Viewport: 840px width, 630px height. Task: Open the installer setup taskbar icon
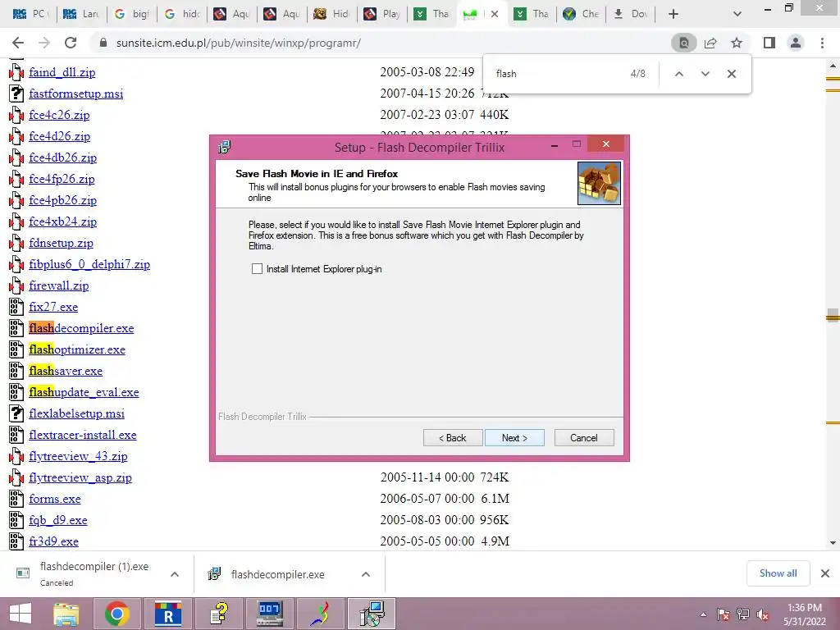[x=372, y=614]
